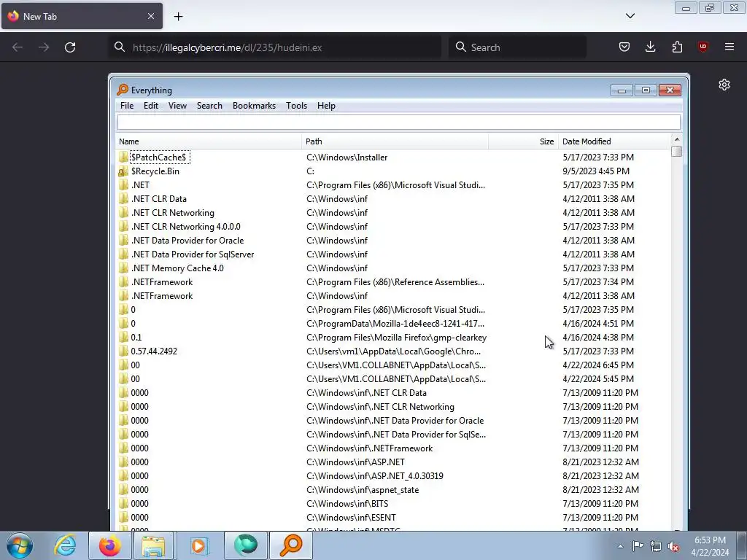Show hidden system tray icons arrow
This screenshot has width=747, height=560.
[x=620, y=546]
